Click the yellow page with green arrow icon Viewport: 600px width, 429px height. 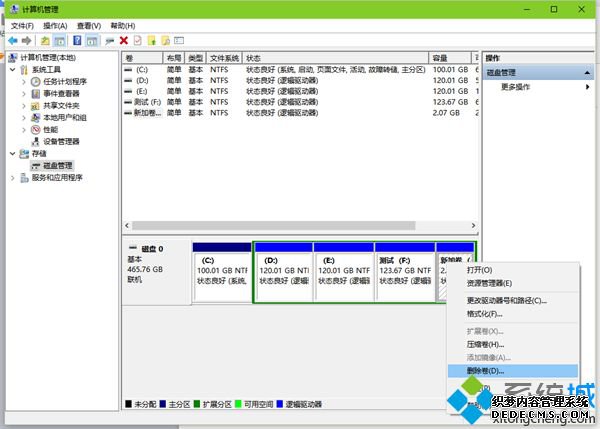(x=152, y=41)
